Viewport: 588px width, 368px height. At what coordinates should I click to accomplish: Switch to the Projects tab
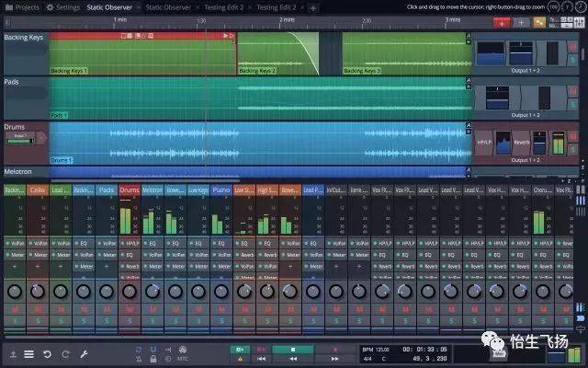(22, 7)
